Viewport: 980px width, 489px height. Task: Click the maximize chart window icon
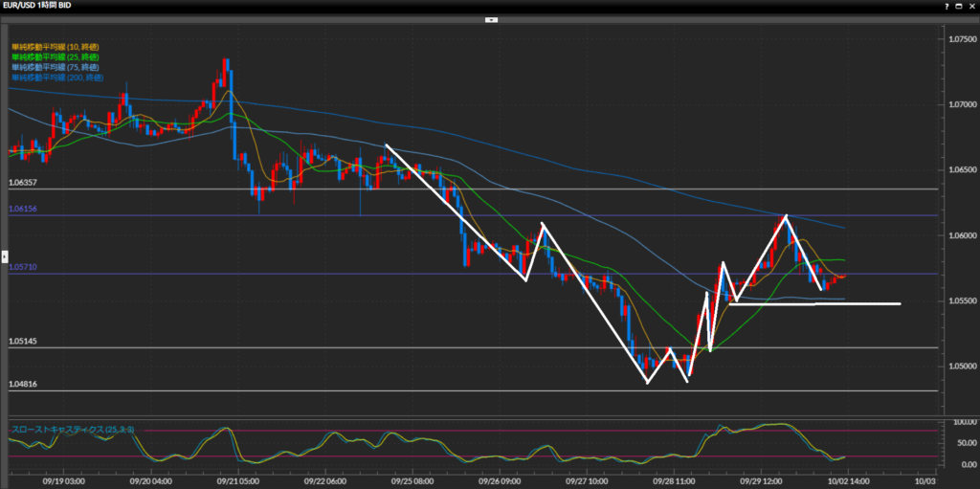(959, 6)
